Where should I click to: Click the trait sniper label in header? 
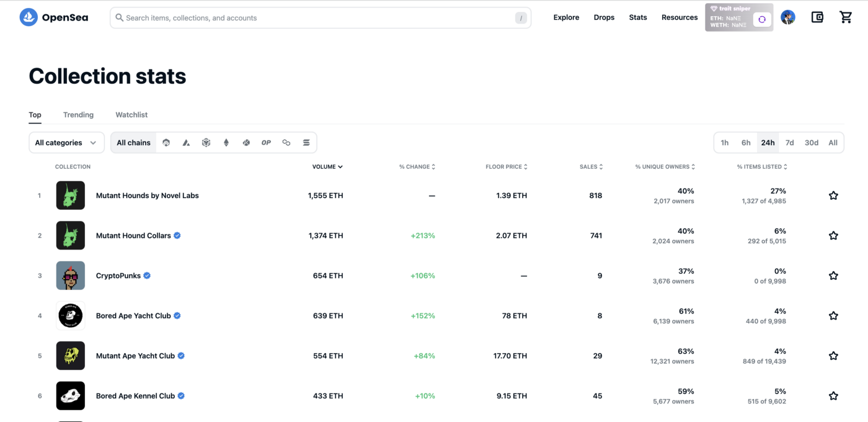coord(730,9)
